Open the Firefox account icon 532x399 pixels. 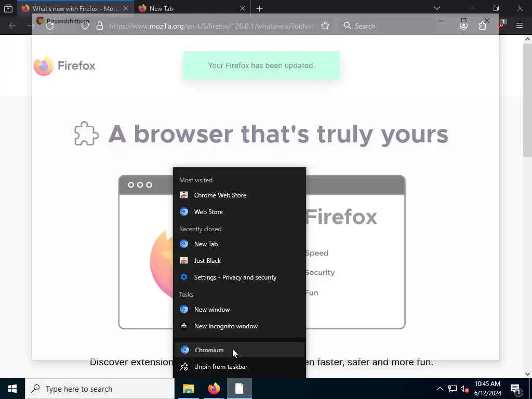[x=463, y=26]
